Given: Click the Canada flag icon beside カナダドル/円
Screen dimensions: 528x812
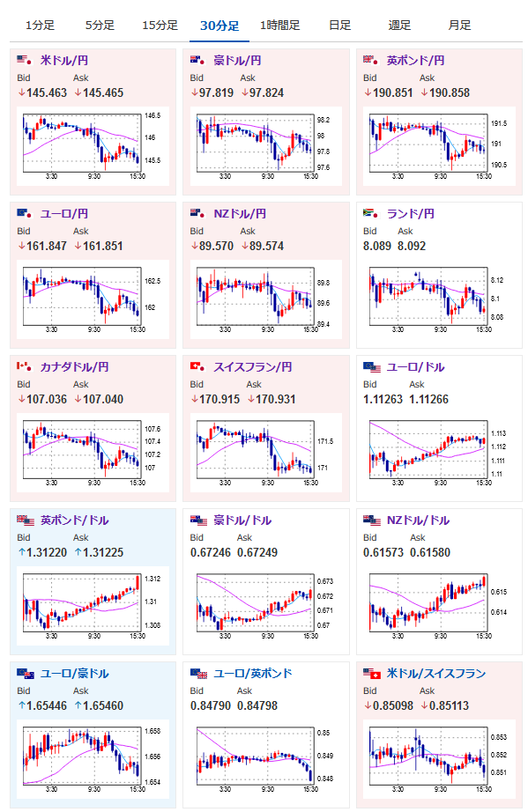Looking at the screenshot, I should point(24,366).
